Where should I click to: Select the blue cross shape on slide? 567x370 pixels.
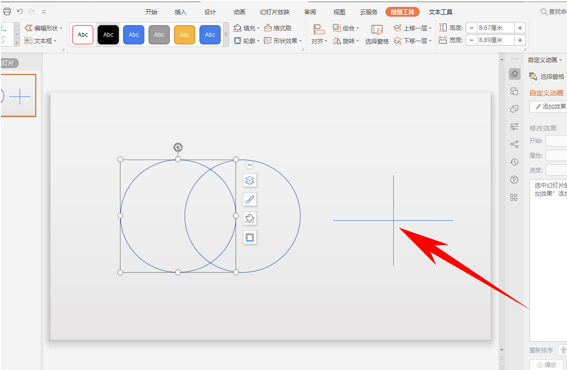393,220
